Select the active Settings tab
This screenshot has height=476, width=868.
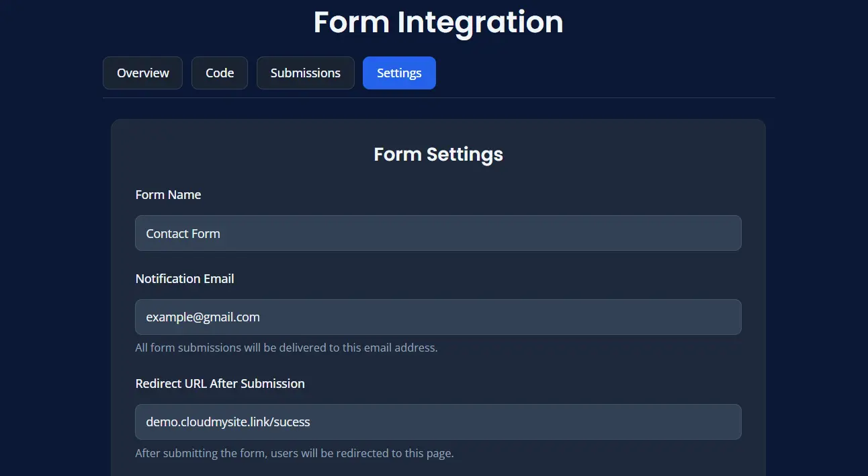tap(399, 73)
